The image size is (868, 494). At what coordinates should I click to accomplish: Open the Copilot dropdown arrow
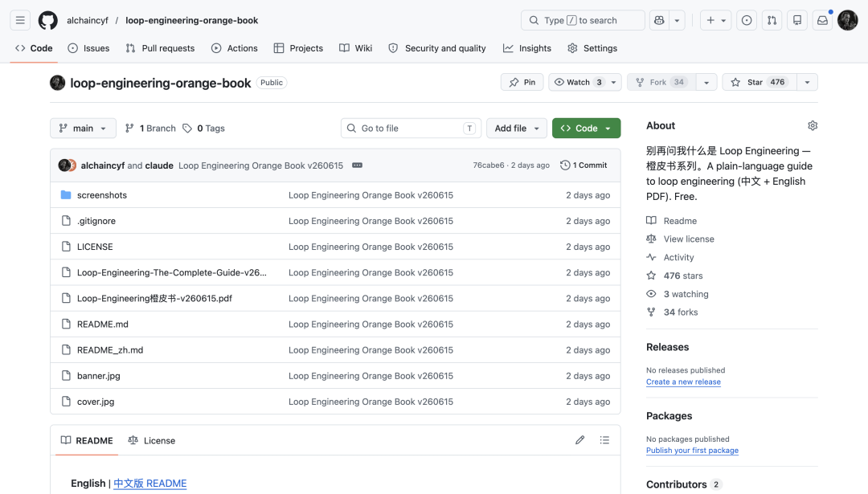677,20
